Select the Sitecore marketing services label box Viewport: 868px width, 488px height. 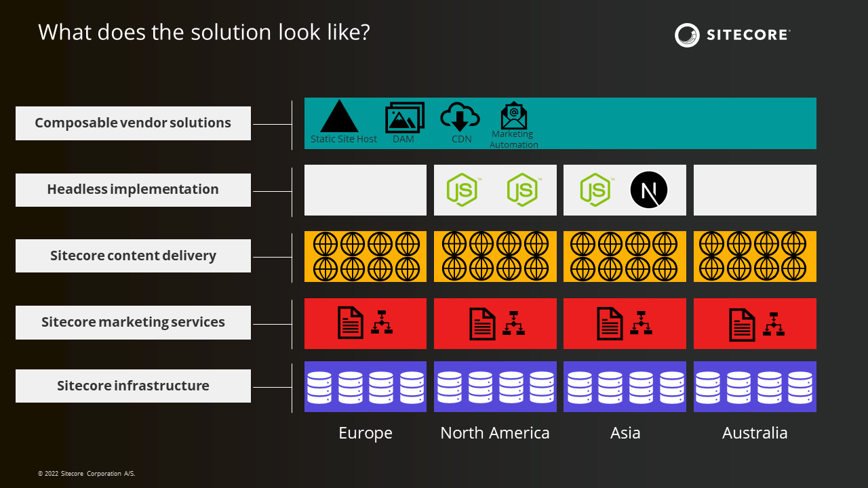(x=133, y=323)
